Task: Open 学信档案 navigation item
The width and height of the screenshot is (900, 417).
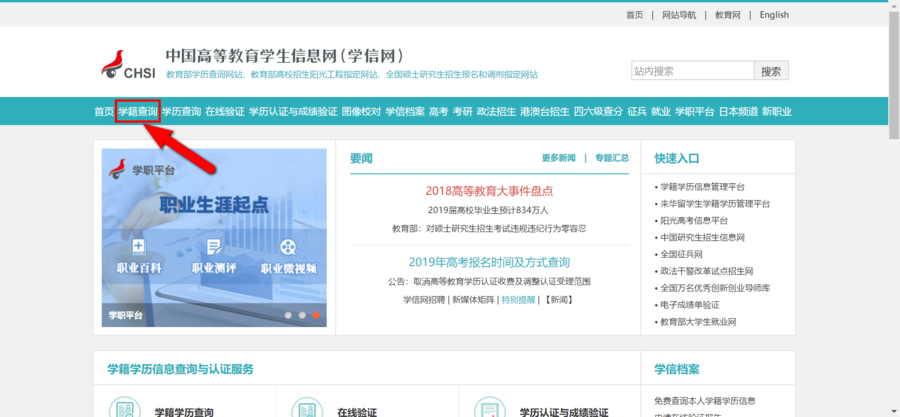Action: tap(405, 112)
